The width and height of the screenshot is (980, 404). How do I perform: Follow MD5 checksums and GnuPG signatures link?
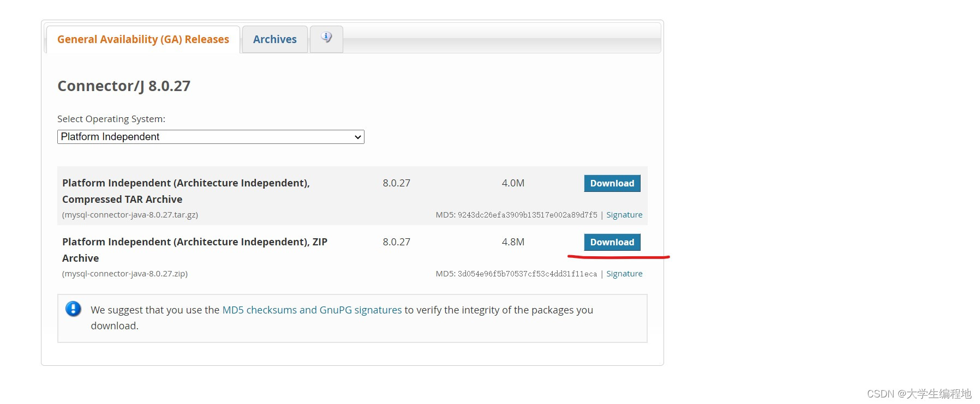coord(312,310)
